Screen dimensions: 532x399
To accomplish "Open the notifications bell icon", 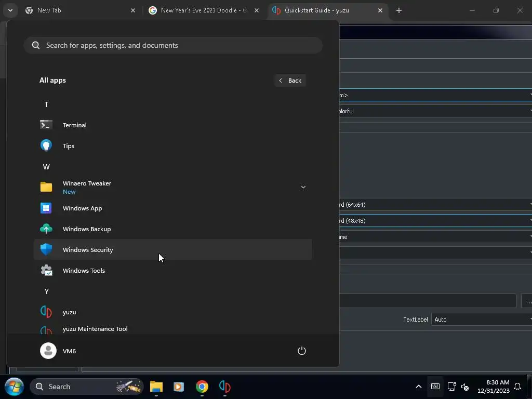I will point(517,387).
